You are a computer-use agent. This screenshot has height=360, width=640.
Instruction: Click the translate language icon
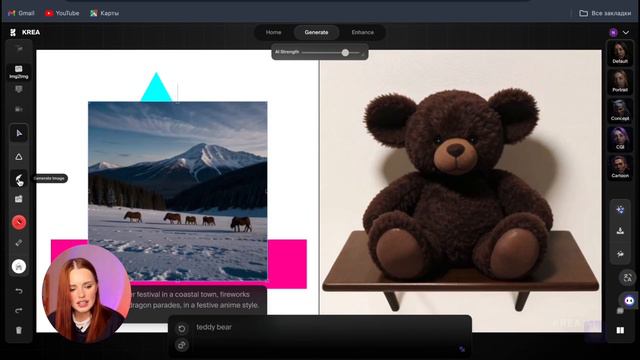tap(627, 278)
